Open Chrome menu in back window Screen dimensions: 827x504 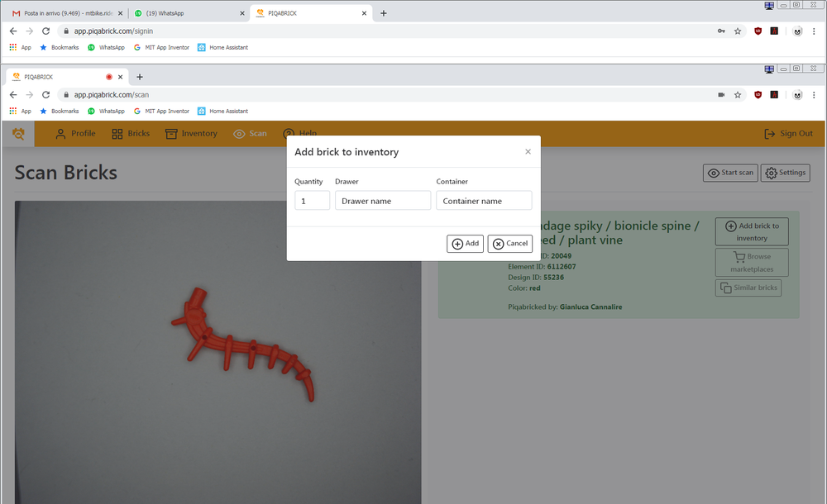[x=814, y=31]
